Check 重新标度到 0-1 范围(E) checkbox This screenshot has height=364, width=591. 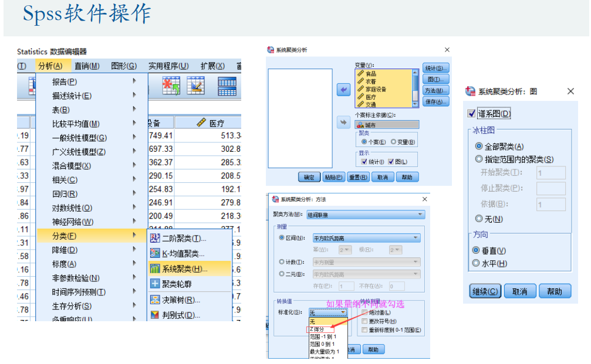coord(364,330)
